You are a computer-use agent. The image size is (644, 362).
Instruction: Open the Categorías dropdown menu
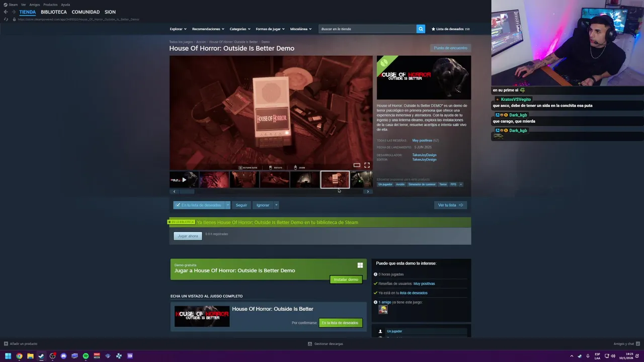pos(240,29)
